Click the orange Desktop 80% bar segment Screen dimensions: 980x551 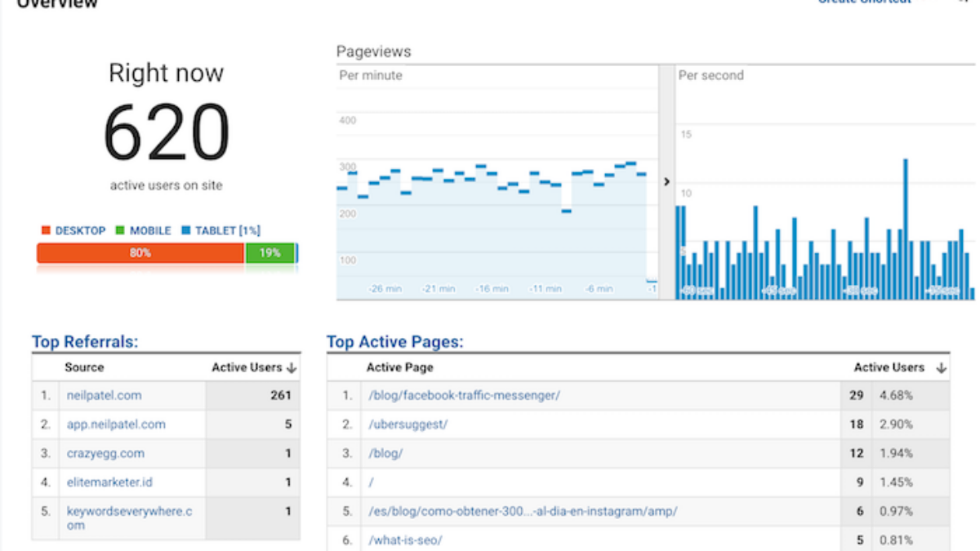(x=140, y=253)
